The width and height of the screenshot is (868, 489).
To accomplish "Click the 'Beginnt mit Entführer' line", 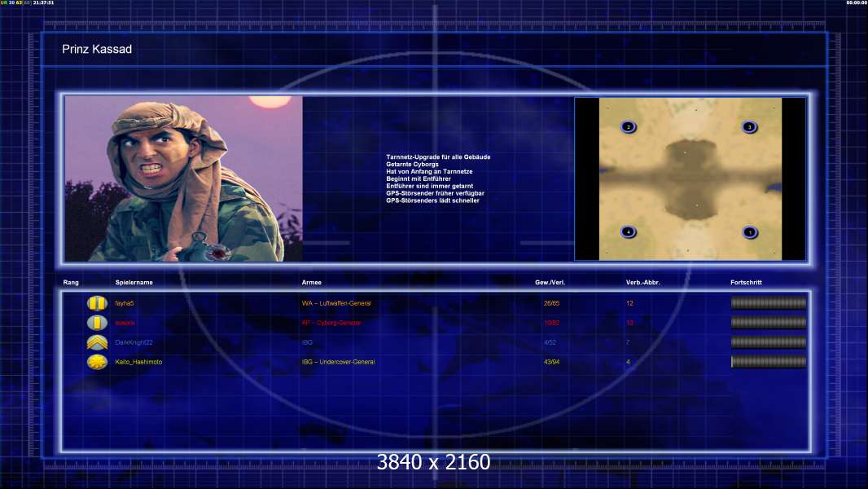I will click(418, 178).
